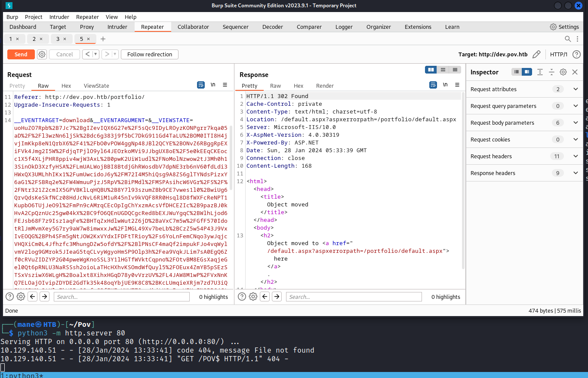Switch to the Collaborator tab
The width and height of the screenshot is (588, 378).
(x=193, y=27)
